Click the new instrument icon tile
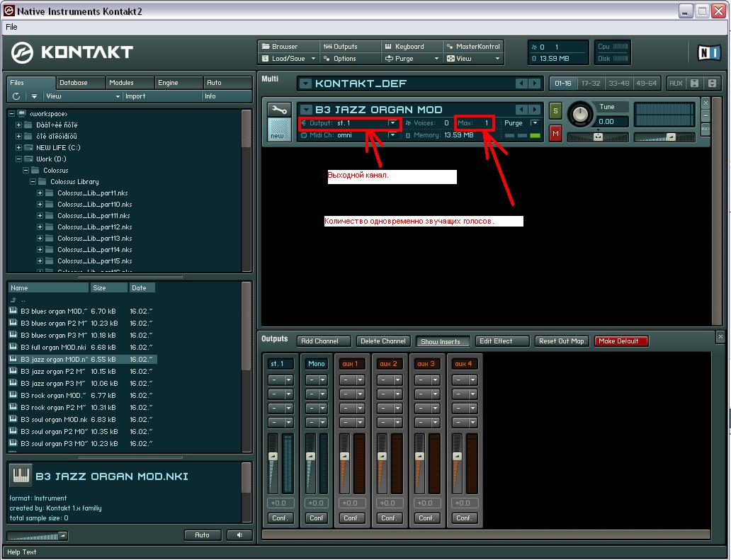Screen dimensions: 731x560 tap(279, 130)
